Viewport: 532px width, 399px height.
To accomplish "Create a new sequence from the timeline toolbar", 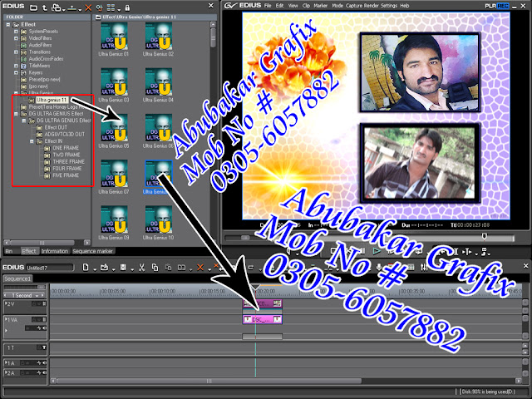I will (x=86, y=268).
